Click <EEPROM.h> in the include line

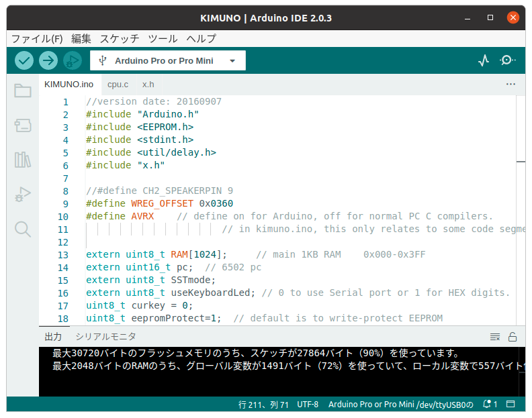[x=165, y=127]
